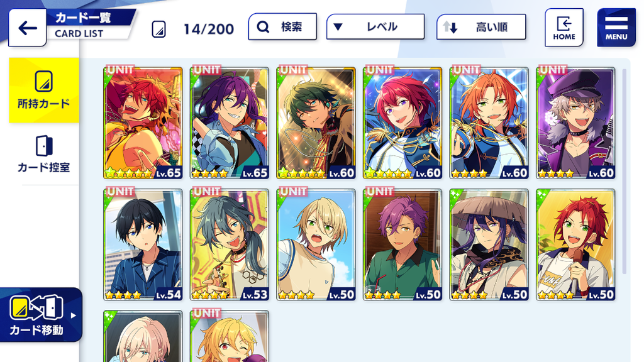Open the HOME icon button

[564, 28]
